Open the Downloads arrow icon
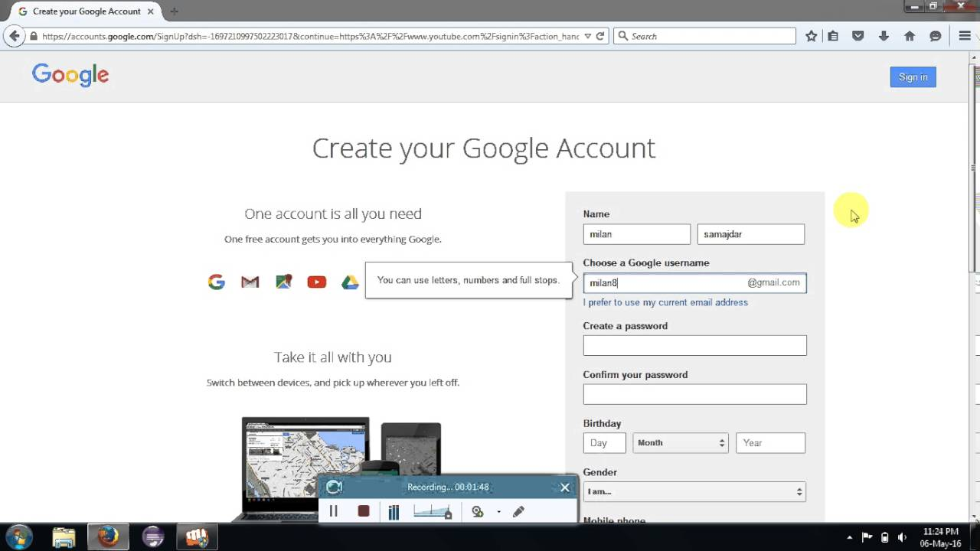Viewport: 980px width, 551px height. pyautogui.click(x=884, y=36)
